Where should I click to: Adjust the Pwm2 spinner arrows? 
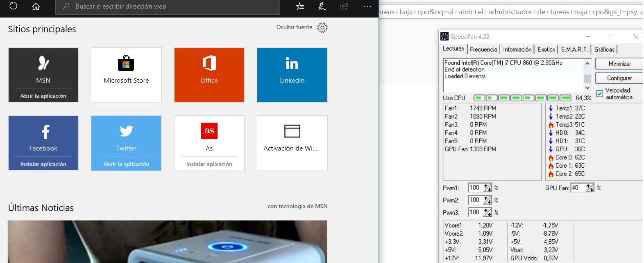pos(488,200)
